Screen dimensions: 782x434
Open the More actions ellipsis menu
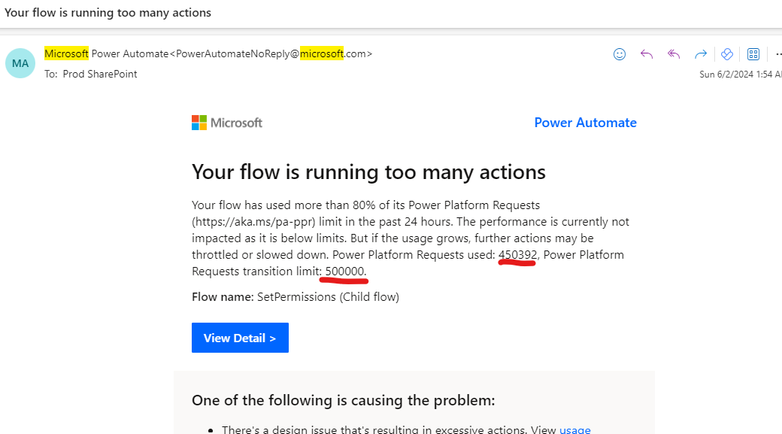[777, 54]
